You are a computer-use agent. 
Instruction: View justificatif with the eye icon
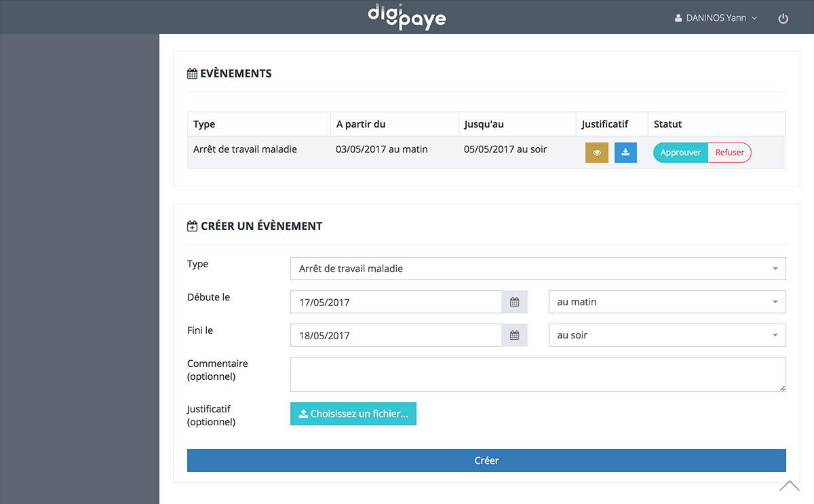597,153
